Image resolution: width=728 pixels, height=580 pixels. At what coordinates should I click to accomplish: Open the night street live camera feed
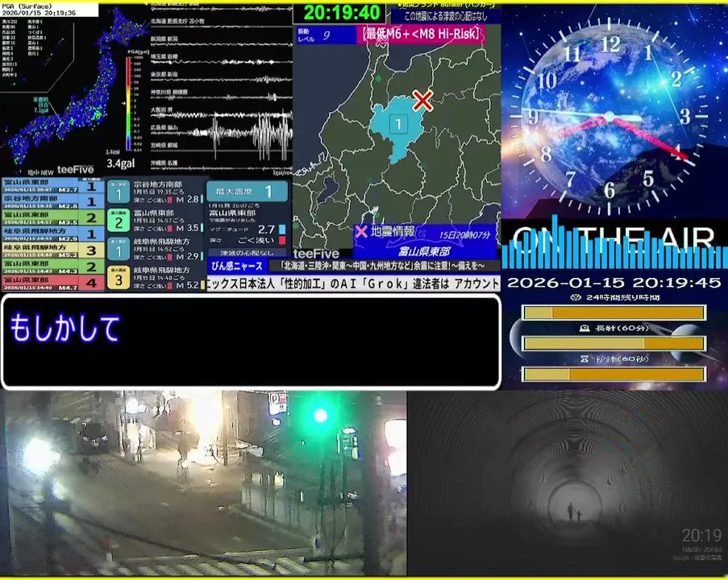coord(203,483)
